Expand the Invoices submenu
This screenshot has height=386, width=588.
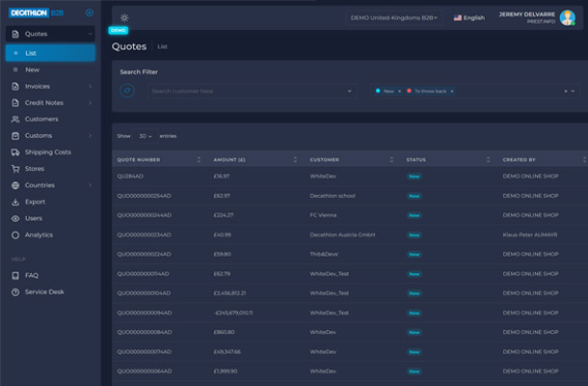pyautogui.click(x=90, y=87)
